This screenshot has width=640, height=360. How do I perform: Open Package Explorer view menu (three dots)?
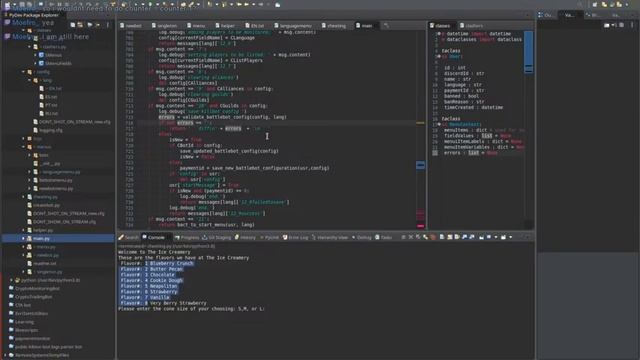click(x=108, y=25)
